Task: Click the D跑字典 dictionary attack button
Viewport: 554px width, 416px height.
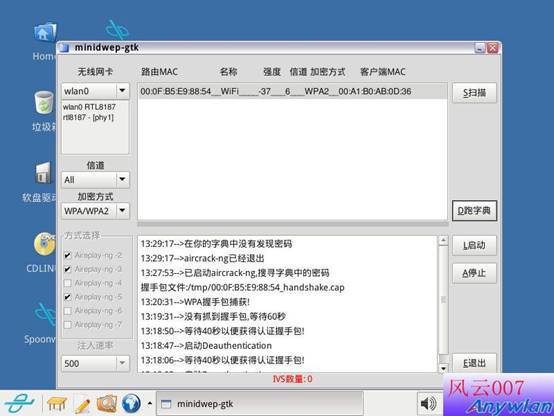Action: (x=475, y=211)
